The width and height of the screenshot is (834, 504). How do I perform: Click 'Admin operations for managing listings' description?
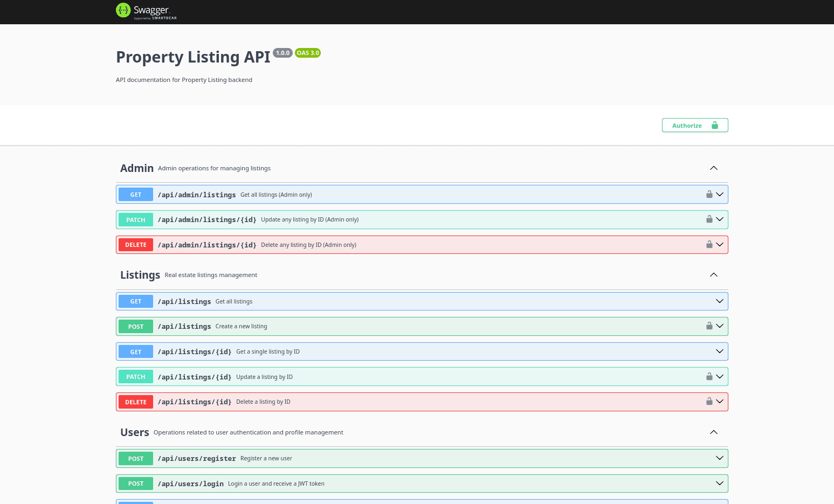click(x=215, y=168)
